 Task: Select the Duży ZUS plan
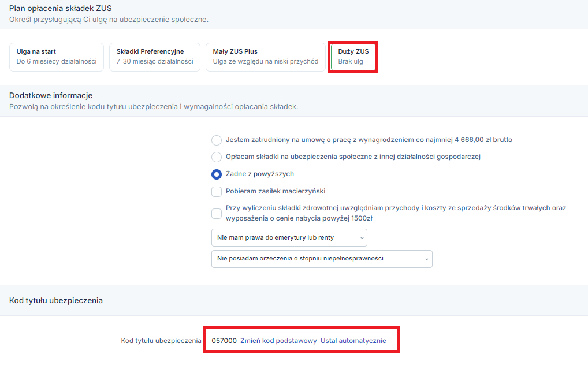click(x=353, y=57)
